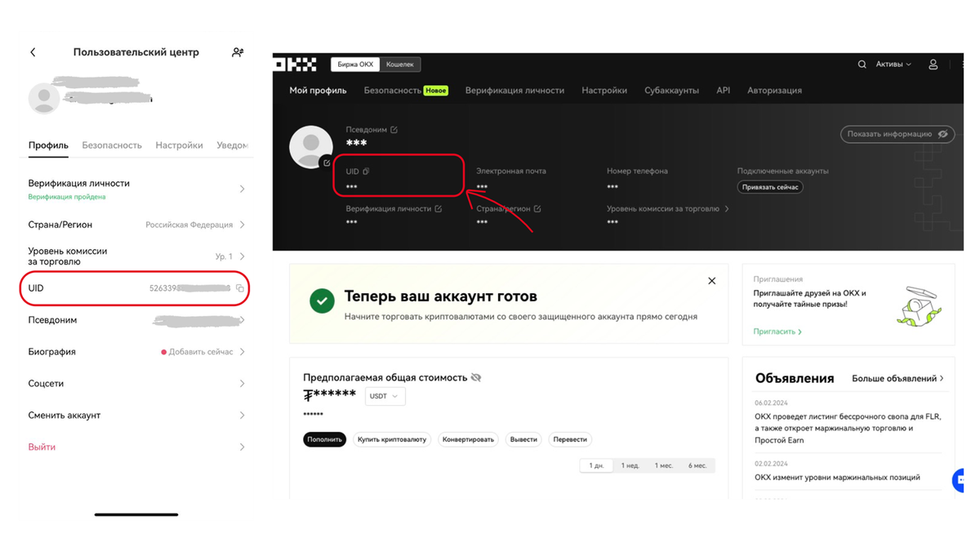Select the mobile Безопасность tab
This screenshot has width=980, height=552.
point(112,145)
